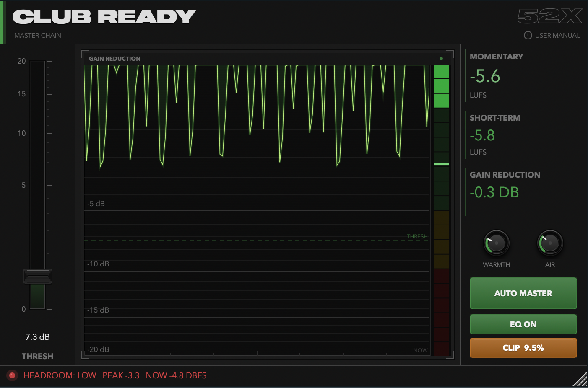The width and height of the screenshot is (588, 388).
Task: Click the 10 mark on threshold scale
Action: [21, 133]
